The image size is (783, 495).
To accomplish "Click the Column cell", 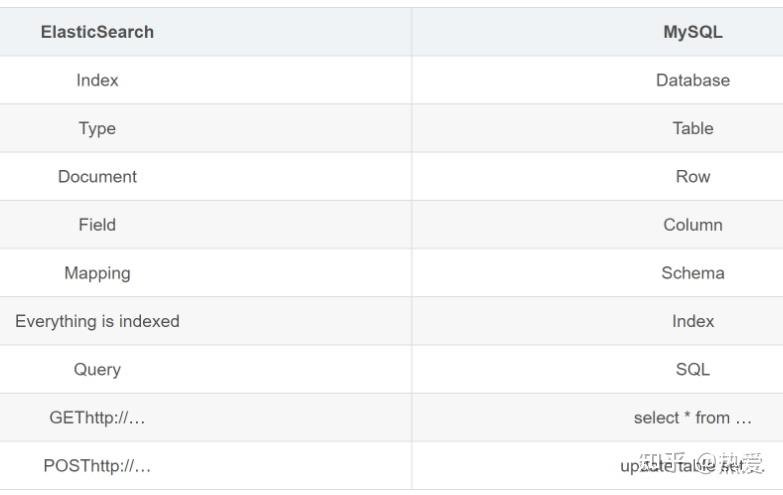I will click(x=692, y=224).
